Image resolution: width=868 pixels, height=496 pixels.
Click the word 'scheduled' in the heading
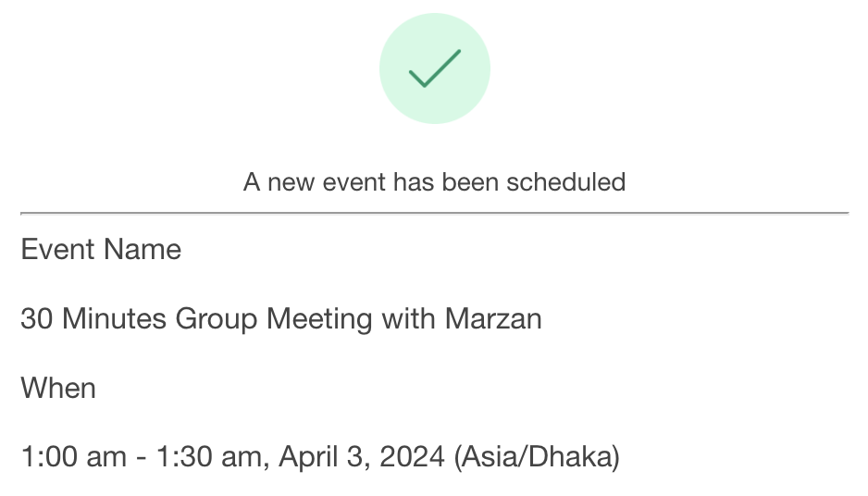565,182
